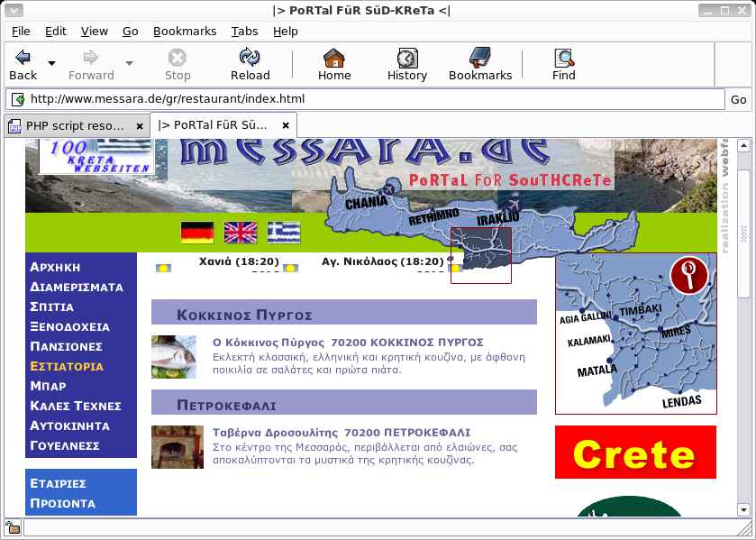The image size is (756, 540).
Task: Select the German flag language icon
Action: point(197,233)
